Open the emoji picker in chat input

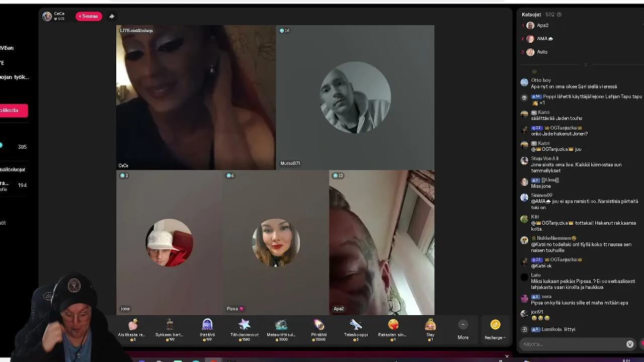(630, 344)
